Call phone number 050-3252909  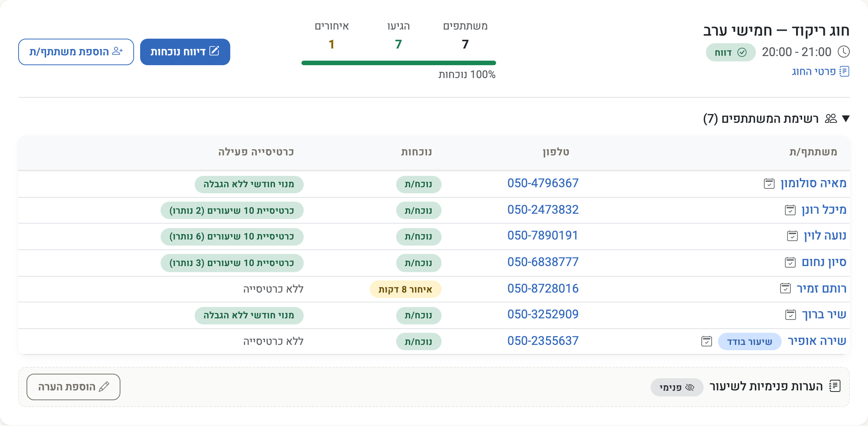tap(543, 315)
